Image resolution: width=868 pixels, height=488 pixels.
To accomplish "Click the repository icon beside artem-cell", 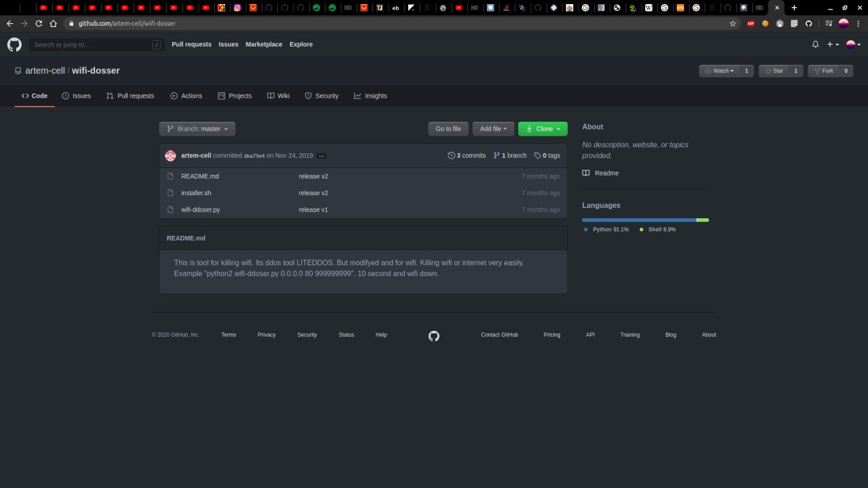I will (x=18, y=71).
